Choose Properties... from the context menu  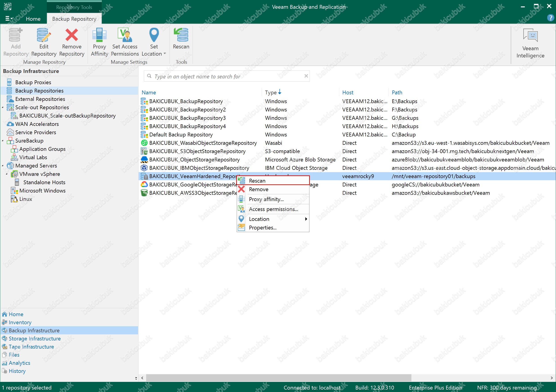coord(273,228)
